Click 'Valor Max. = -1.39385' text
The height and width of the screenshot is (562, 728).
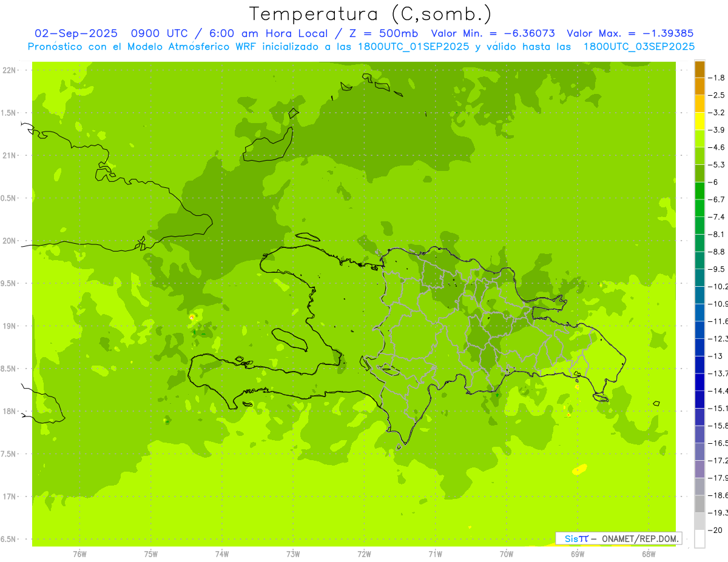point(630,33)
